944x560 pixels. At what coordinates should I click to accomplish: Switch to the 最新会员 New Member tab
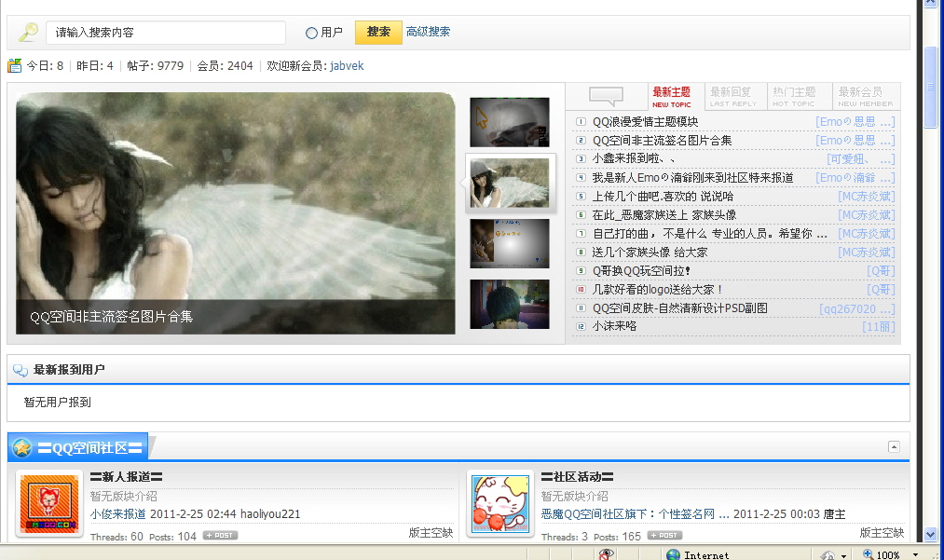865,96
